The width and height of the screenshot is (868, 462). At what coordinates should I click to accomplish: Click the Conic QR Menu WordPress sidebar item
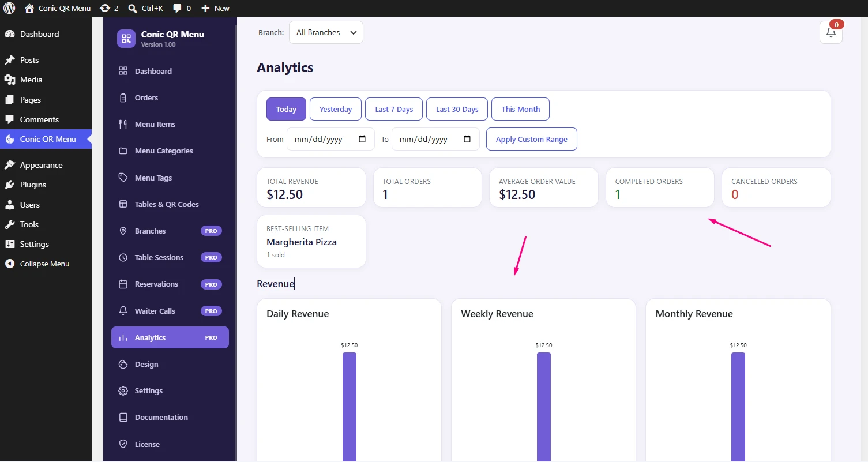[x=46, y=139]
